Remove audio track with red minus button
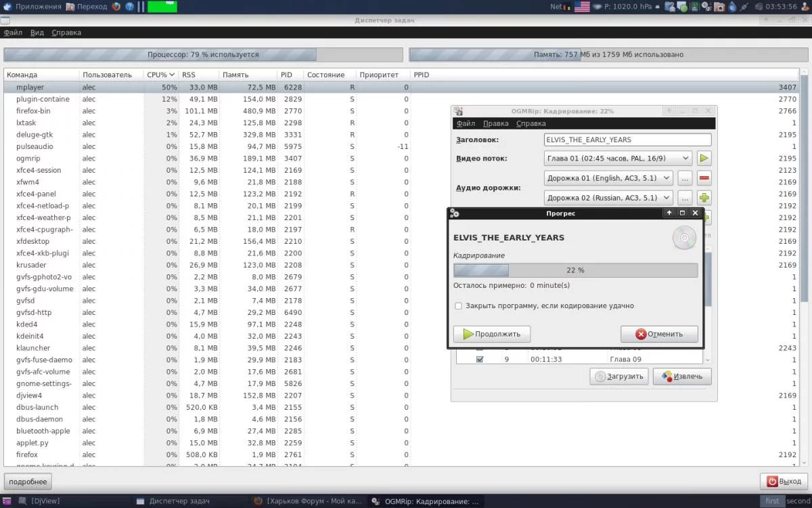This screenshot has height=508, width=812. (704, 178)
